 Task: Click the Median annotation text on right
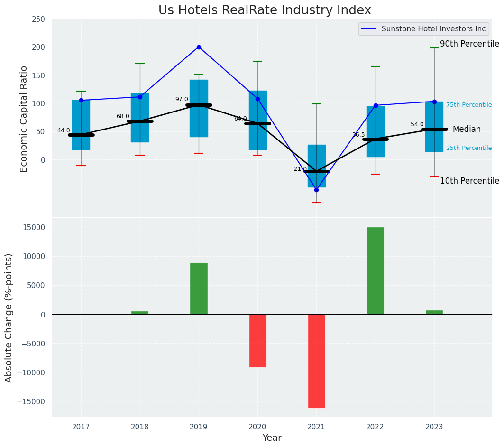[x=467, y=129]
